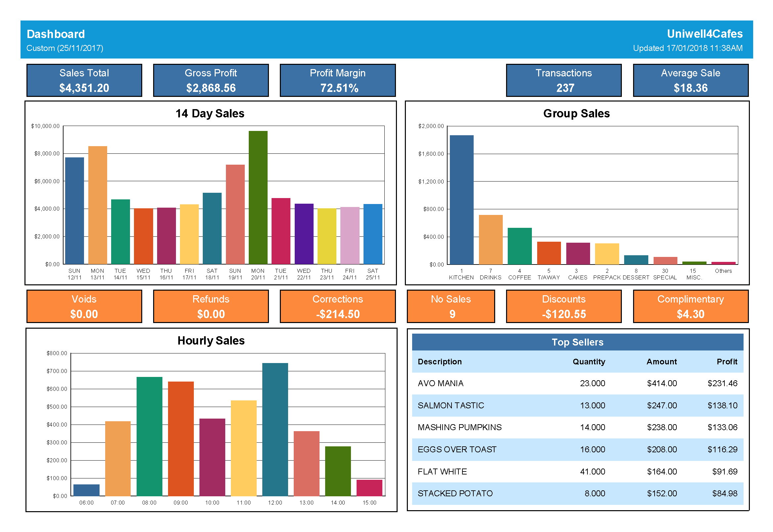Click the DRINKS orange bar
This screenshot has width=773, height=532.
coord(491,239)
